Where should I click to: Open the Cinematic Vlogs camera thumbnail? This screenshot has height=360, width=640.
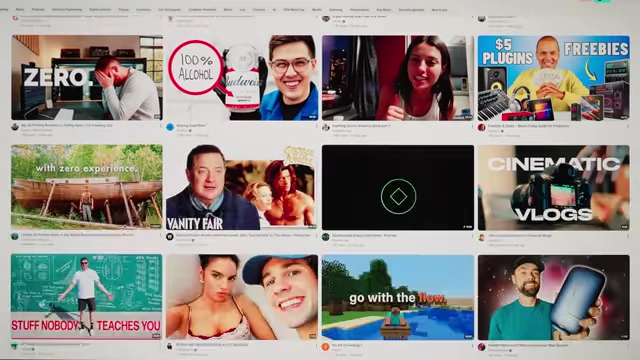pyautogui.click(x=554, y=188)
